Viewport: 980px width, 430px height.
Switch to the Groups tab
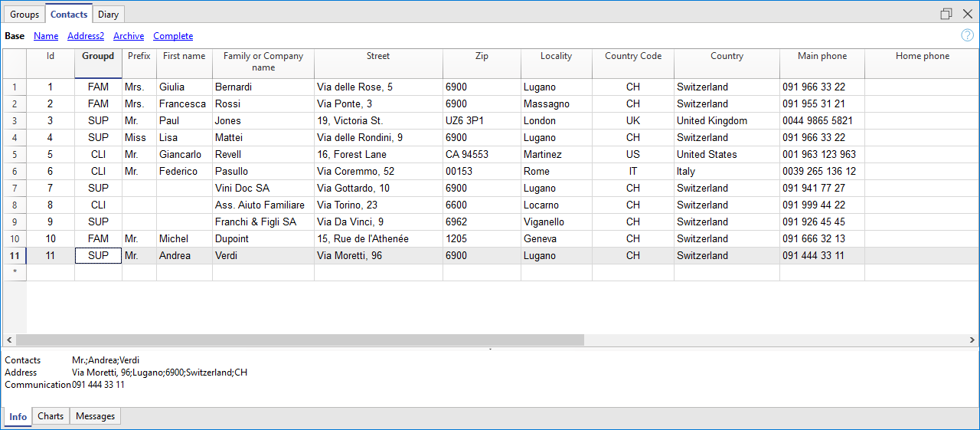24,15
